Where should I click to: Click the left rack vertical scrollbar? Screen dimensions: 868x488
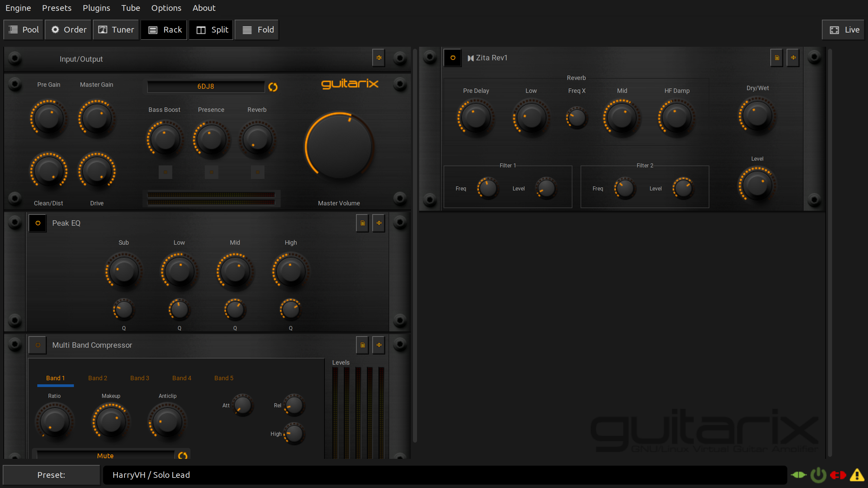[415, 246]
